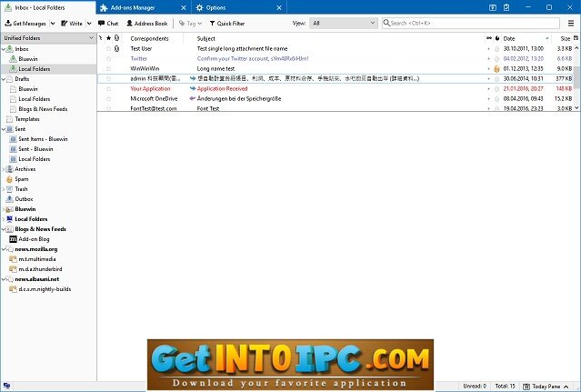This screenshot has height=392, width=581.
Task: Open Chat from the toolbar
Action: 108,24
